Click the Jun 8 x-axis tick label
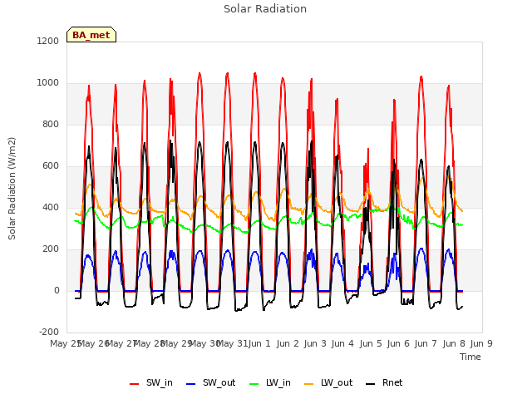The image size is (532, 399). click(454, 343)
